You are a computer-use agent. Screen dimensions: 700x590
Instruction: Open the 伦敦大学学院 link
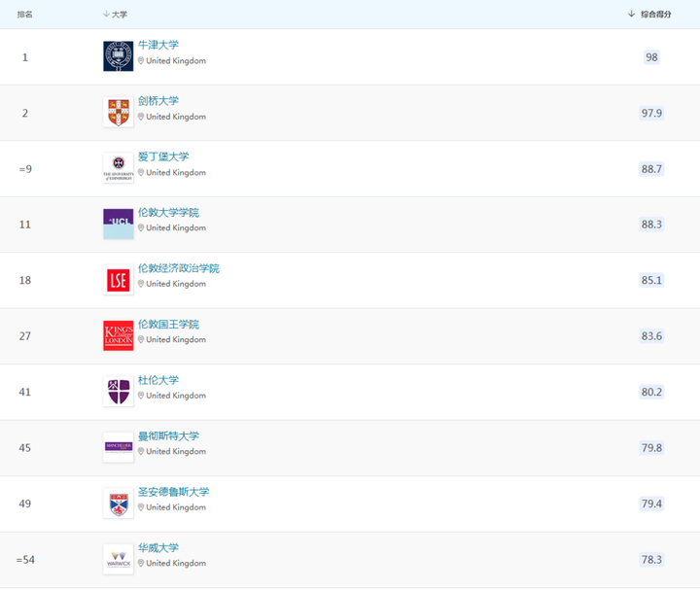[168, 212]
